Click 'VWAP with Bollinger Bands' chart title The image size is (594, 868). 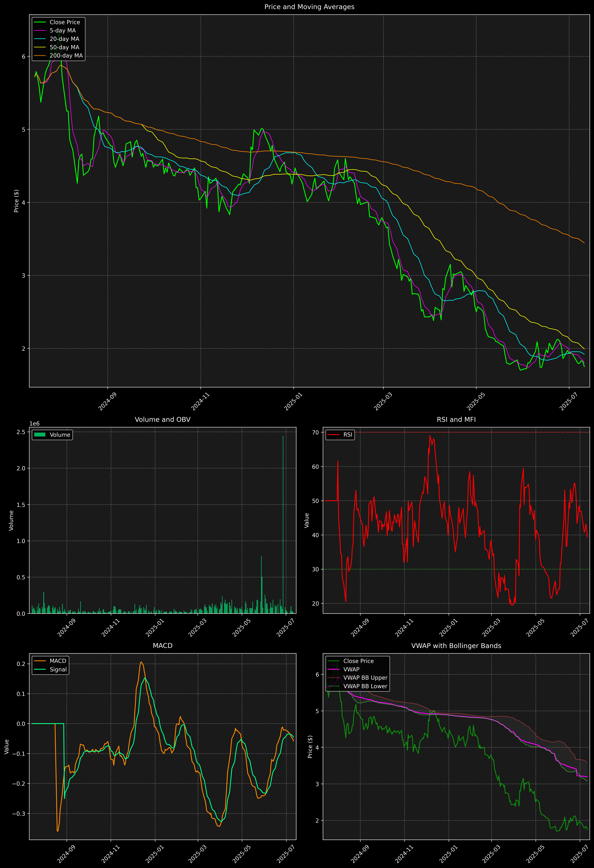tap(456, 646)
